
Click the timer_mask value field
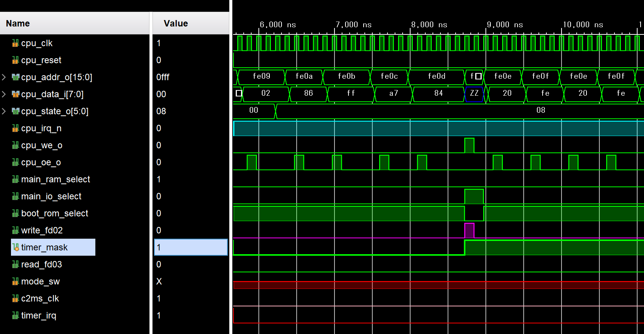[x=191, y=247]
